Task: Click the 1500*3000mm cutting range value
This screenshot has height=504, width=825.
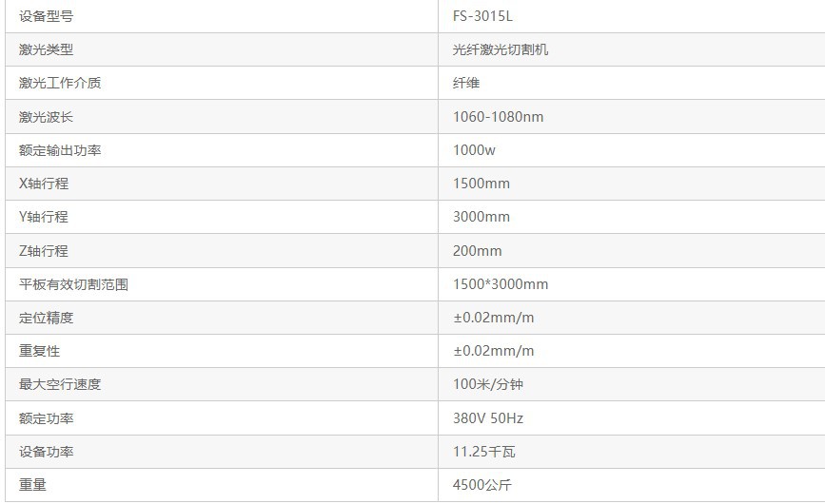Action: (x=501, y=284)
